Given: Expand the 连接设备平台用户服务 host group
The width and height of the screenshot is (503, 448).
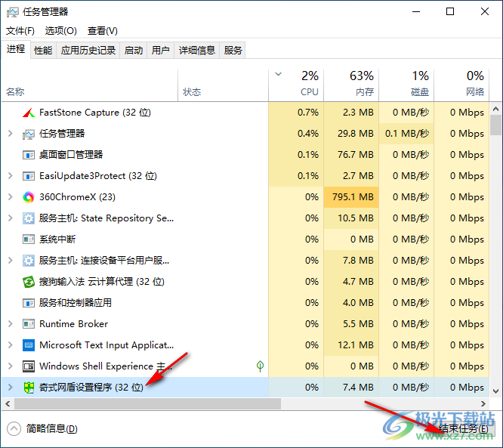Looking at the screenshot, I should click(11, 261).
